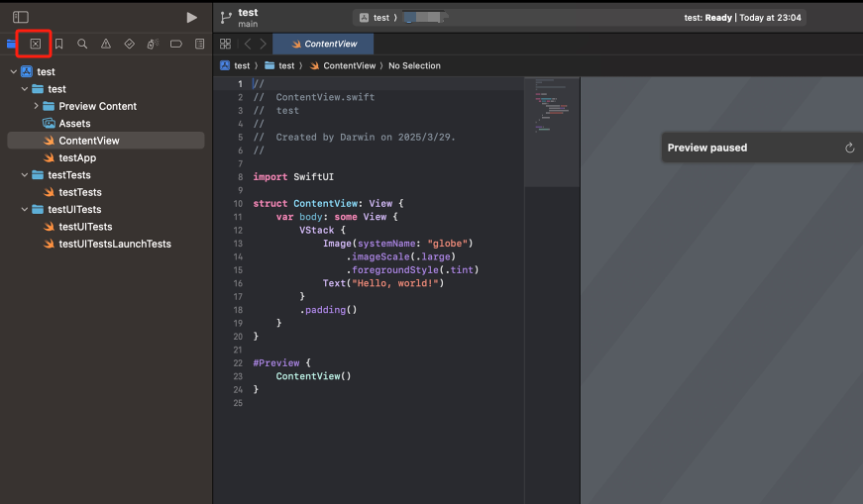Collapse the testUITests folder
Screen dimensions: 863x504
(24, 209)
